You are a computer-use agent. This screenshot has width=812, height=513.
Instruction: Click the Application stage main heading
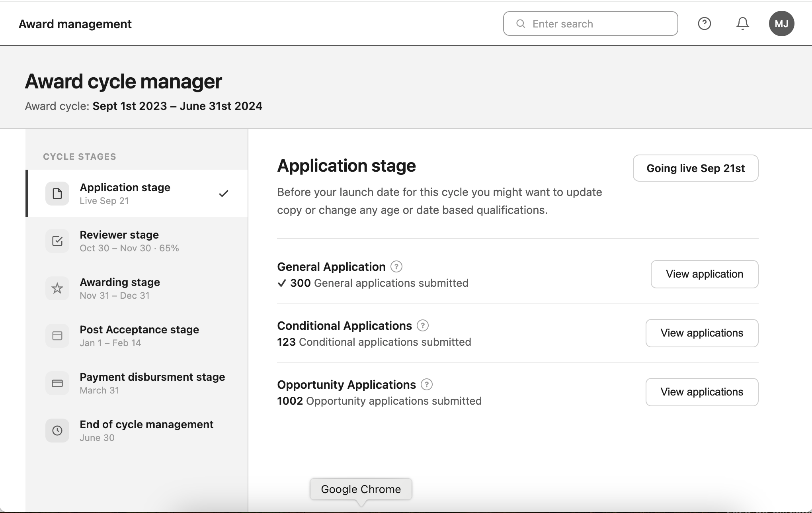point(346,166)
